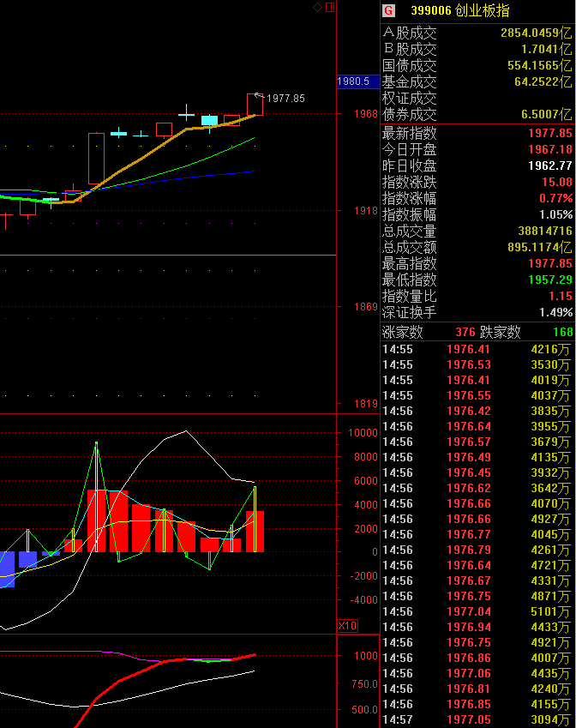The image size is (576, 728).
Task: Select the title 399006 创业板指
Action: coord(460,10)
